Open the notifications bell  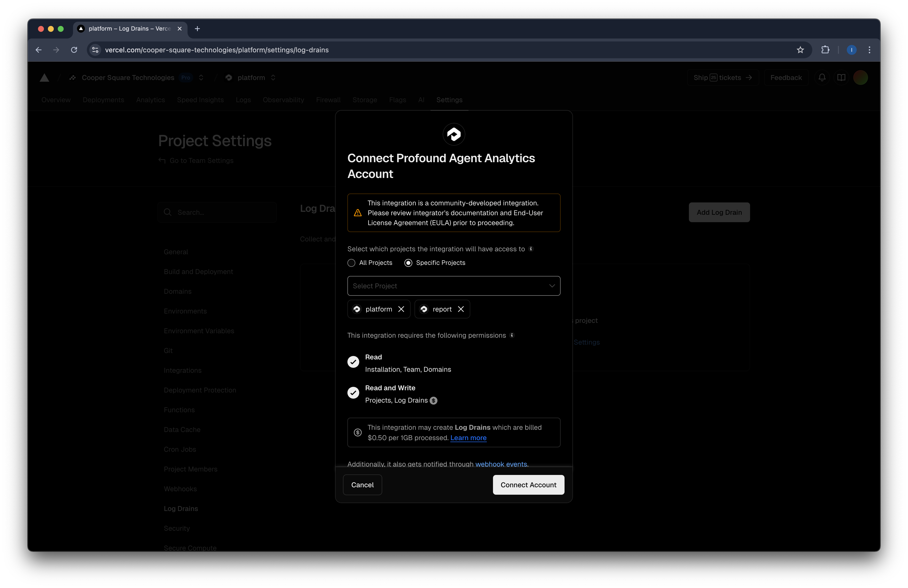(x=822, y=78)
